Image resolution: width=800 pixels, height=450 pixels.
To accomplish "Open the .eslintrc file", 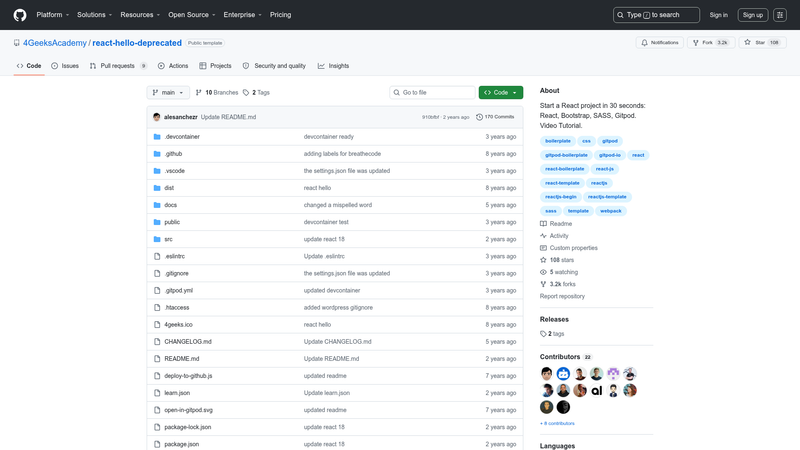I will [x=174, y=256].
